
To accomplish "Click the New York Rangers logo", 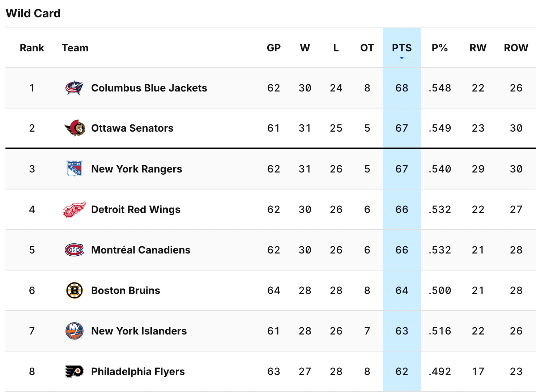I will pos(75,169).
